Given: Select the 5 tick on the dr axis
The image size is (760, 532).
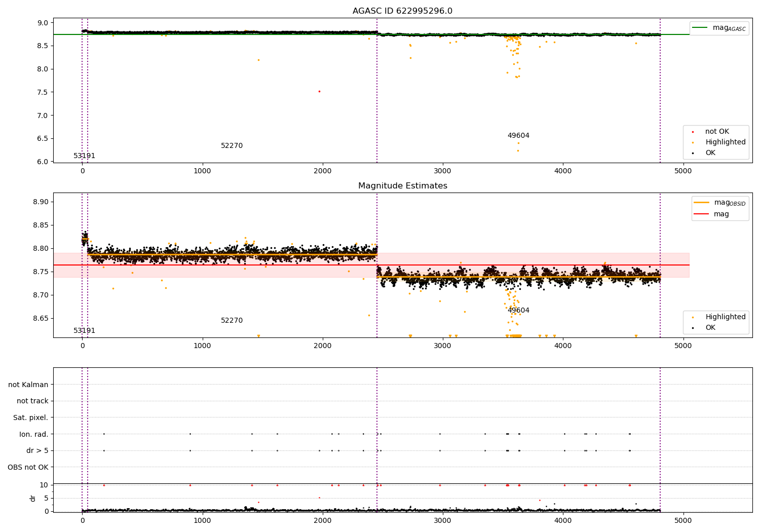Looking at the screenshot, I should click(x=46, y=498).
